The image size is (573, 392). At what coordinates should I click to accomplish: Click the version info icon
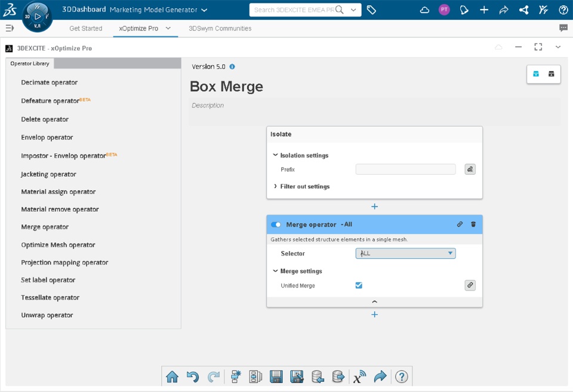[232, 66]
